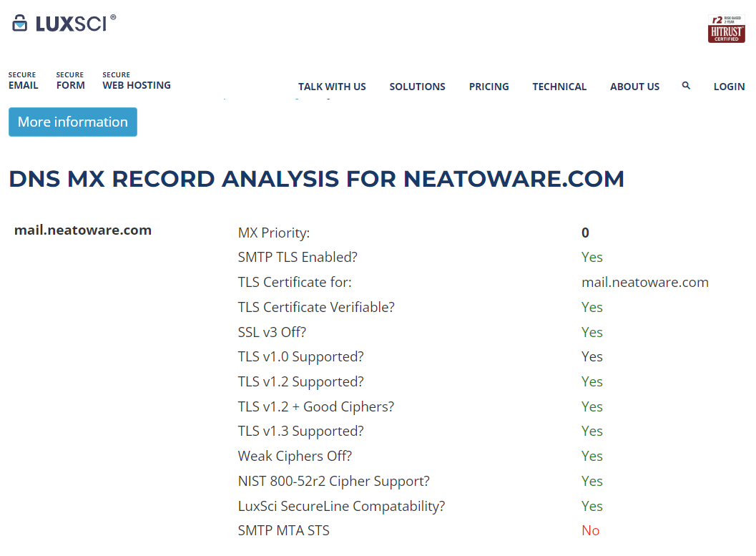Click TLS Certificate Verifiable label
Screen dimensions: 756x556
tap(316, 307)
